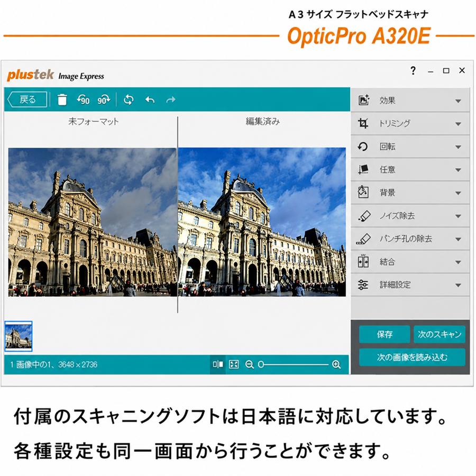Click the 戻る back button

pos(28,99)
